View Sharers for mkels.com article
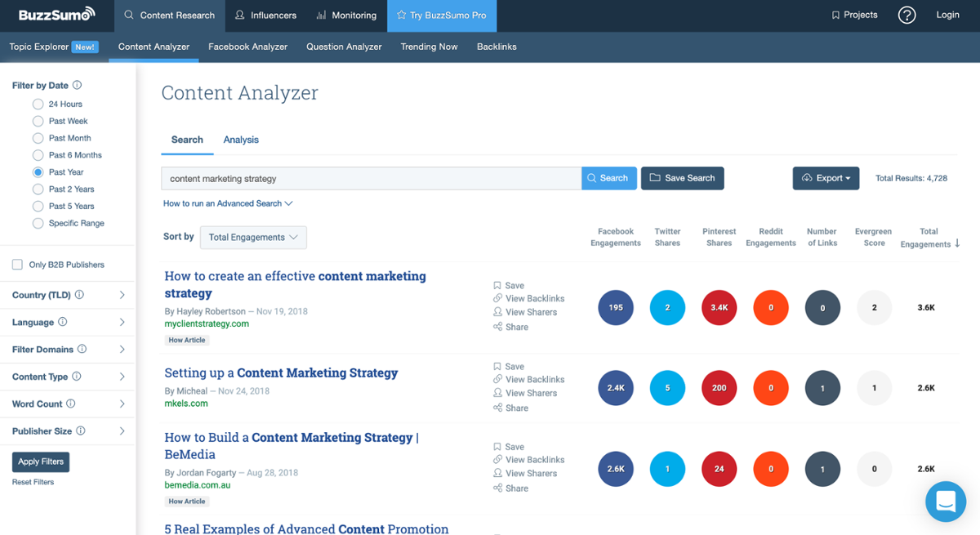Viewport: 980px width, 535px height. pyautogui.click(x=524, y=393)
